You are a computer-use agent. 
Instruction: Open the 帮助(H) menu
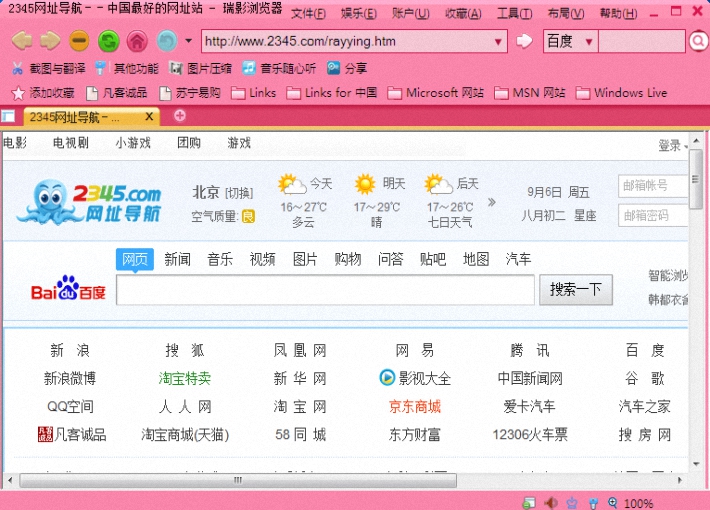(x=619, y=14)
